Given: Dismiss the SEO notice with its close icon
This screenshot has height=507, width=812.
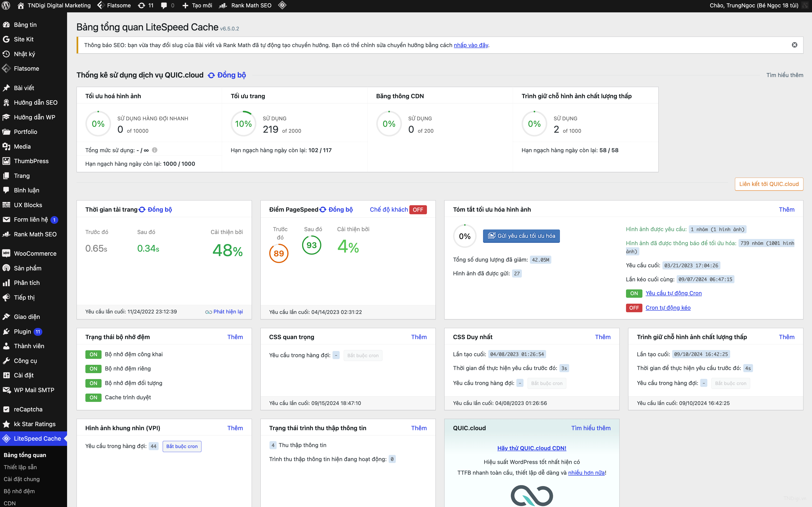Looking at the screenshot, I should pyautogui.click(x=795, y=45).
